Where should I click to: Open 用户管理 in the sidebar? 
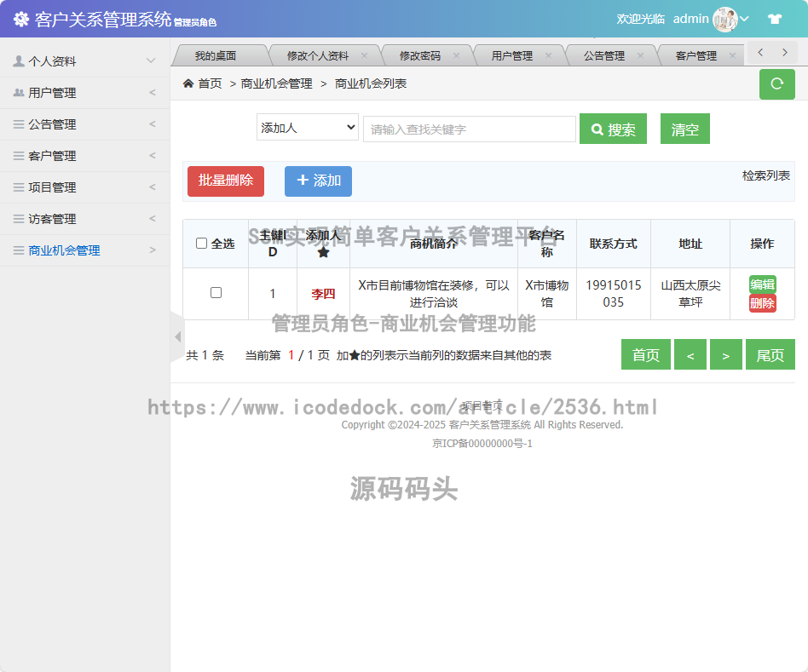tap(85, 93)
